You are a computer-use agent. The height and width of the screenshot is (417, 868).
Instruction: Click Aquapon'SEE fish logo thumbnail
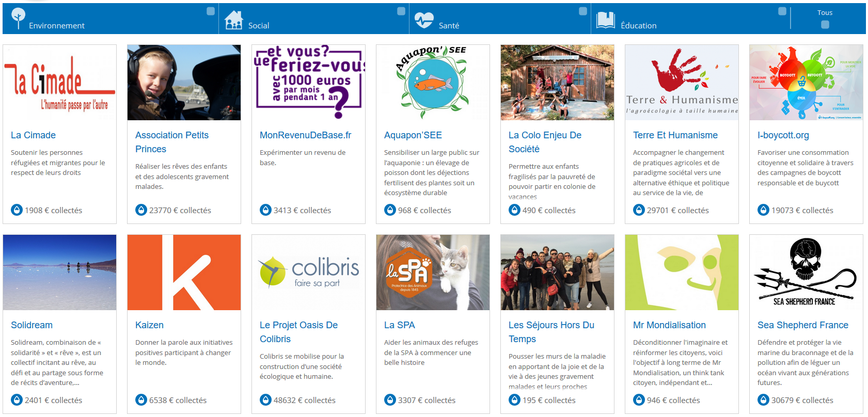point(433,83)
